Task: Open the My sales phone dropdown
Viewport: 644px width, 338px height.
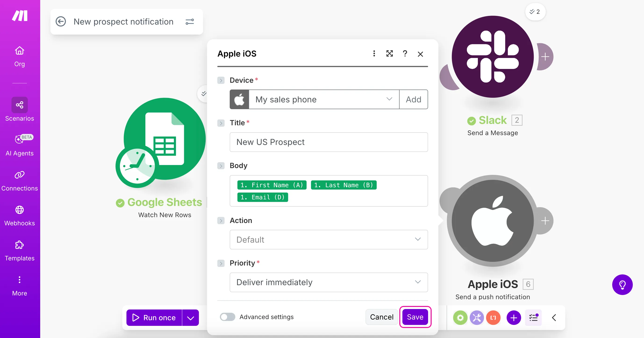Action: [x=324, y=99]
